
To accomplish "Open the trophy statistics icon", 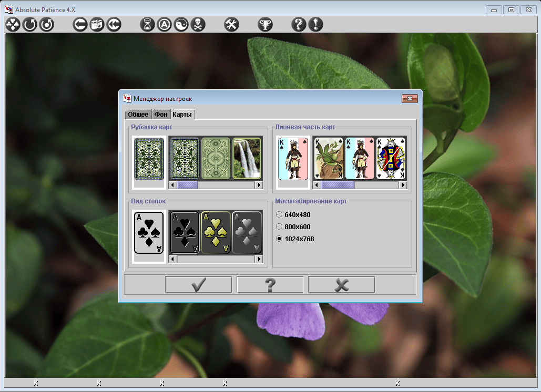I will point(265,24).
